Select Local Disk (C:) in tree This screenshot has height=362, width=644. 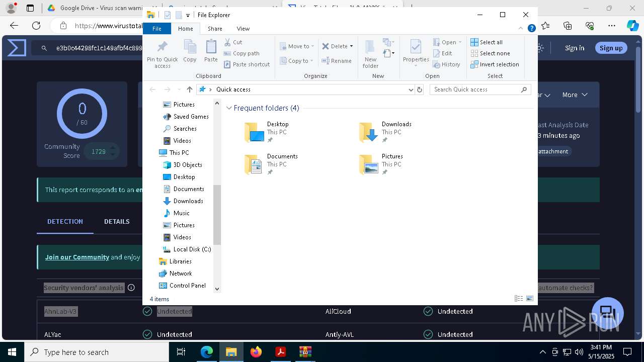point(187,249)
